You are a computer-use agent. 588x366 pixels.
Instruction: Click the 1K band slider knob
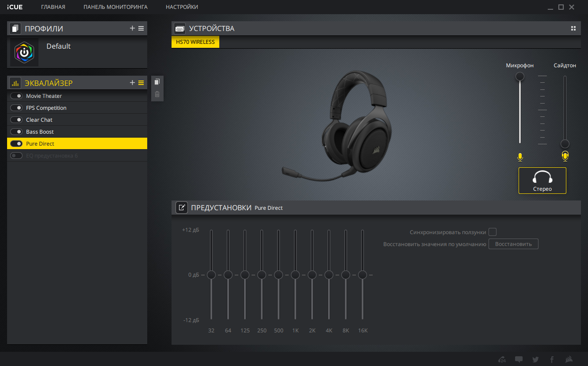[x=295, y=275]
